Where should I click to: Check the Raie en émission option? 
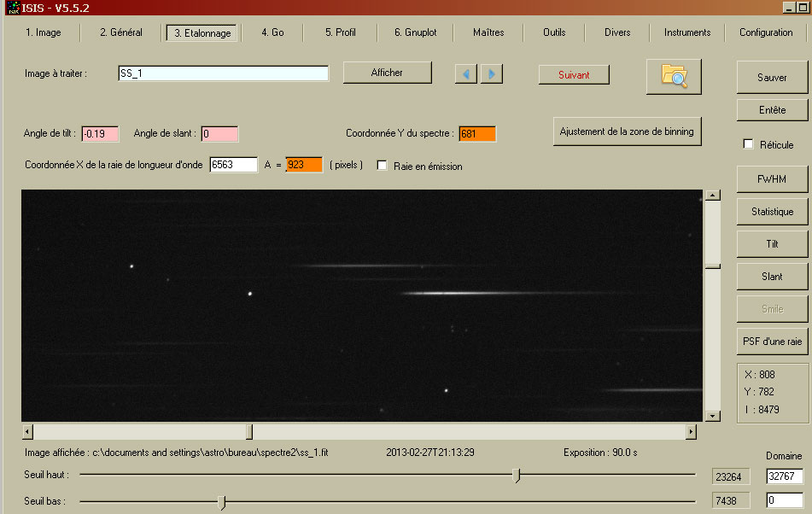(x=382, y=165)
